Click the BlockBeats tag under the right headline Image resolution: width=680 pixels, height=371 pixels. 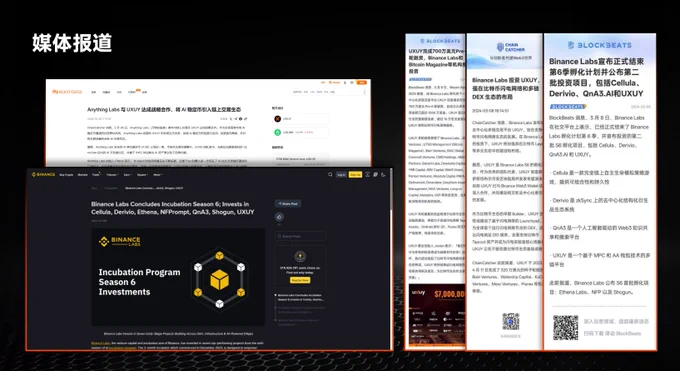tap(568, 106)
